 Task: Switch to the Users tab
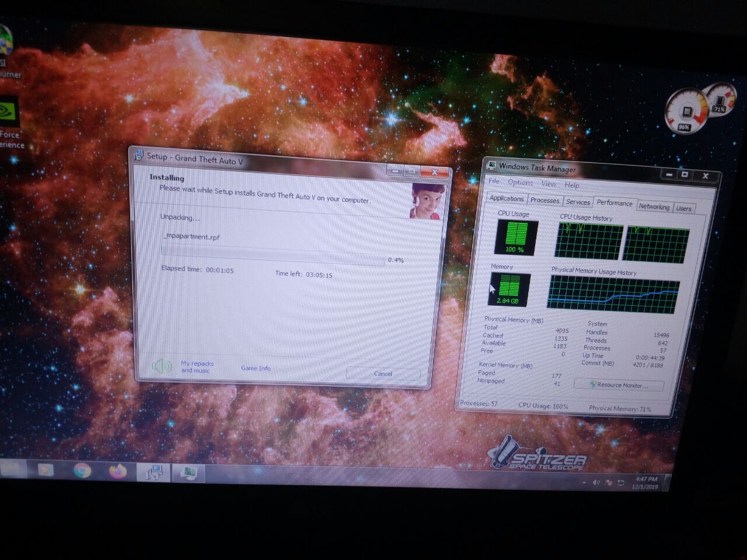click(x=683, y=208)
